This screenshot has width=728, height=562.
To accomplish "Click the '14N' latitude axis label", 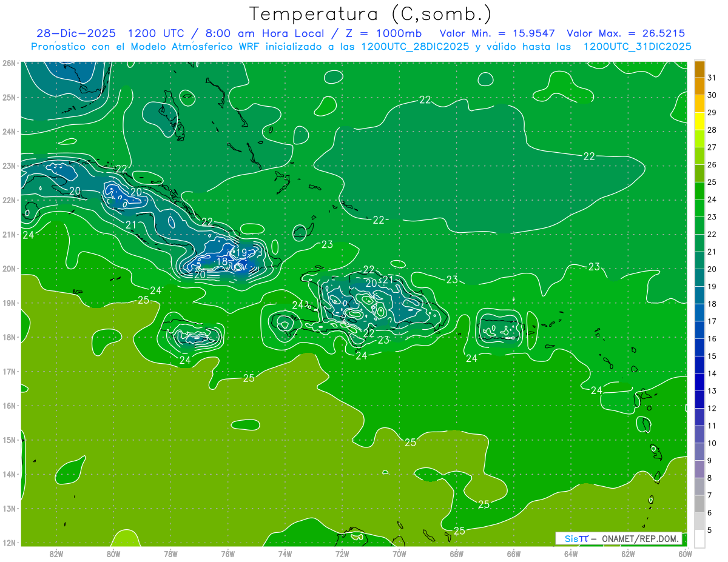I will click(9, 474).
